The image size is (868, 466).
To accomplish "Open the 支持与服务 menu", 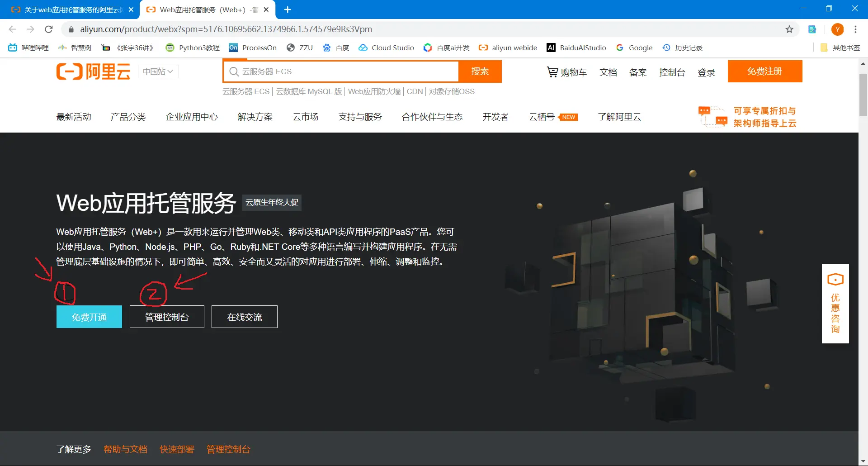I will click(360, 117).
